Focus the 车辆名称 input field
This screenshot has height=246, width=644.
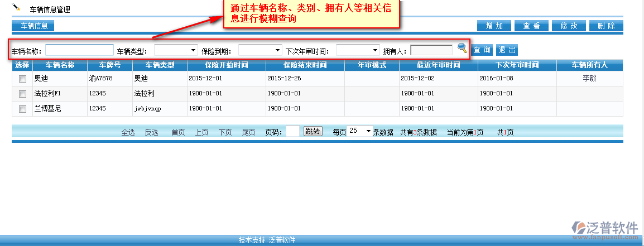[79, 50]
